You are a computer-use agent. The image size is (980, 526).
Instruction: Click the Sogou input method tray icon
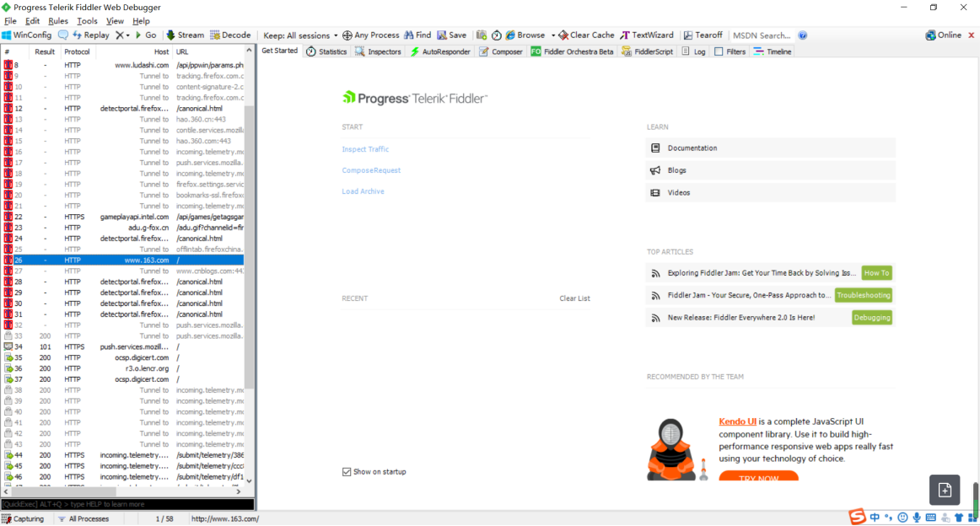(857, 517)
